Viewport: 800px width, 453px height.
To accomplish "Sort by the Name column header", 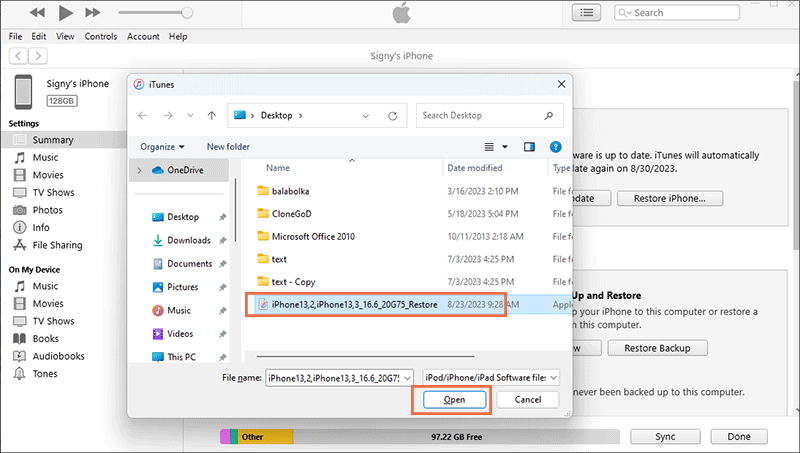I will 278,168.
